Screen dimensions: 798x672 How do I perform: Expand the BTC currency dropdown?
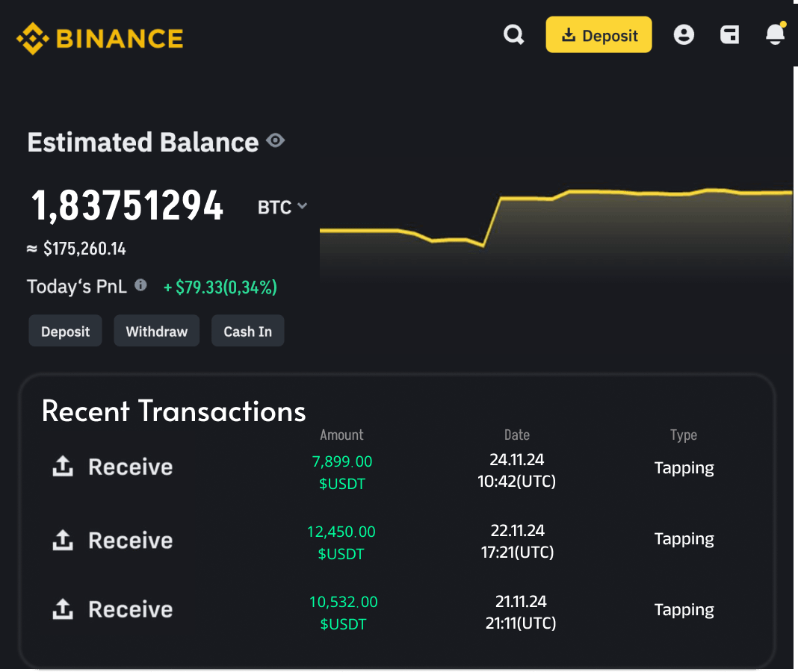282,207
